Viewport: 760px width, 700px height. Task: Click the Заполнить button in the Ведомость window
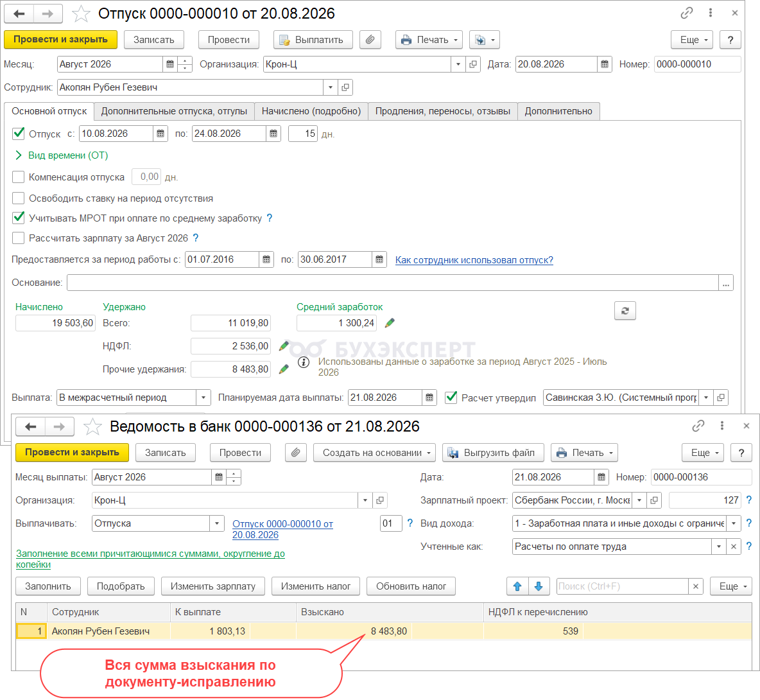click(48, 586)
